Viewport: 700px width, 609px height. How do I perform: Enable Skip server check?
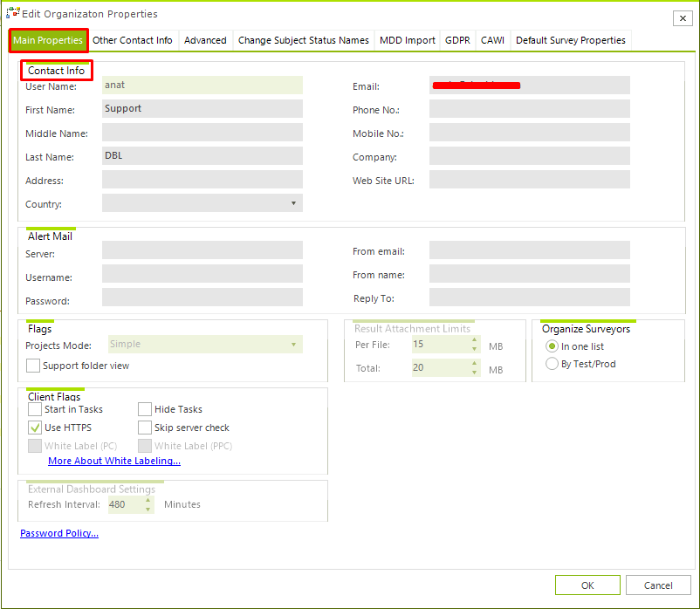145,428
